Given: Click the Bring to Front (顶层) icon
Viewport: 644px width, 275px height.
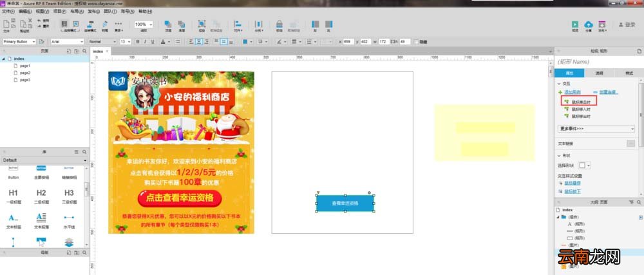Looking at the screenshot, I should click(x=168, y=24).
